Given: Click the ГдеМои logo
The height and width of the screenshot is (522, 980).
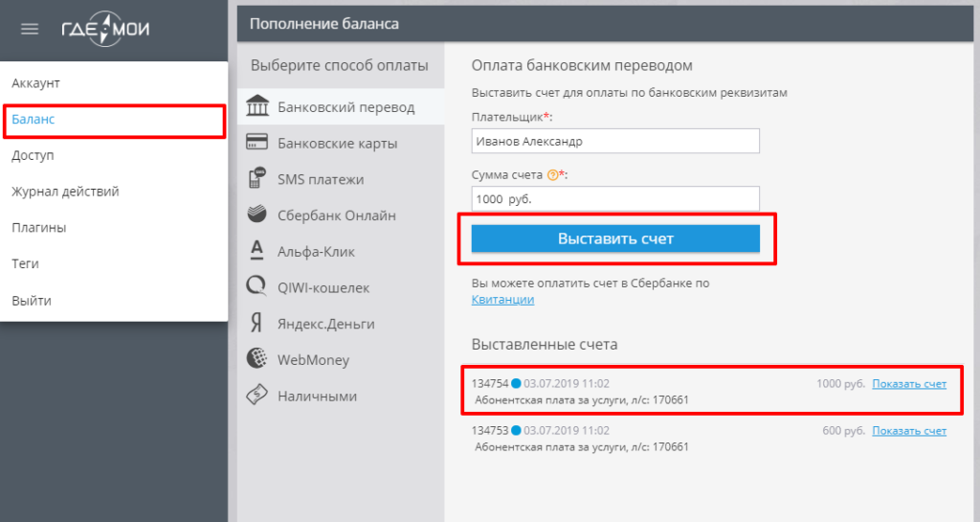Looking at the screenshot, I should pyautogui.click(x=105, y=29).
